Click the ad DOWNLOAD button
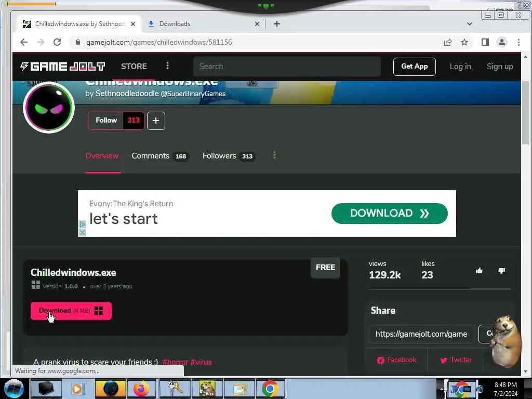 tap(390, 214)
